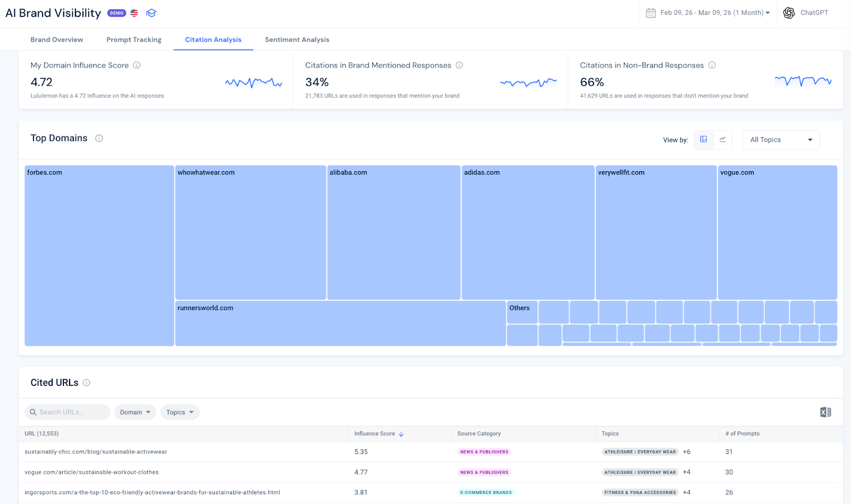Select the adidas.com treemap block
Screen dimensions: 851x504
click(528, 232)
